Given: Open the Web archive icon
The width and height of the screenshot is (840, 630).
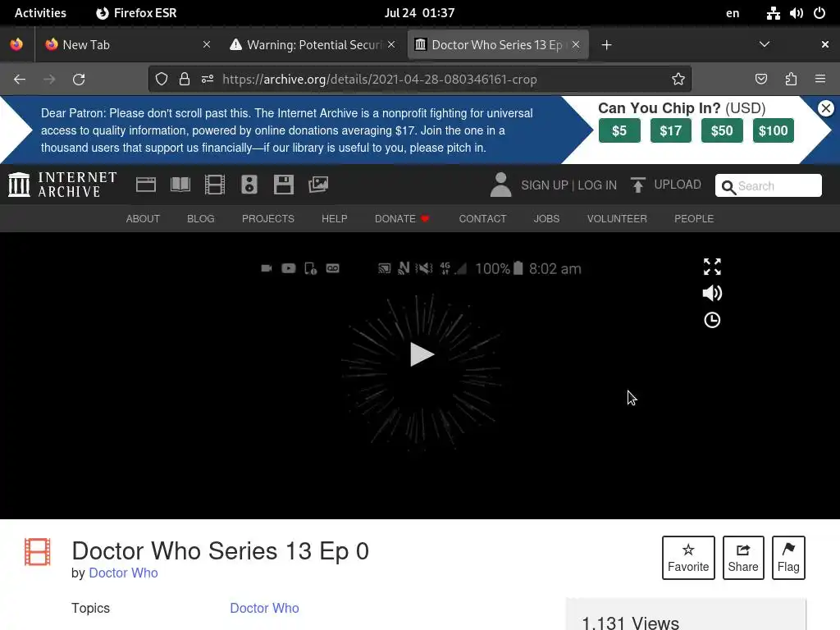Looking at the screenshot, I should point(146,185).
